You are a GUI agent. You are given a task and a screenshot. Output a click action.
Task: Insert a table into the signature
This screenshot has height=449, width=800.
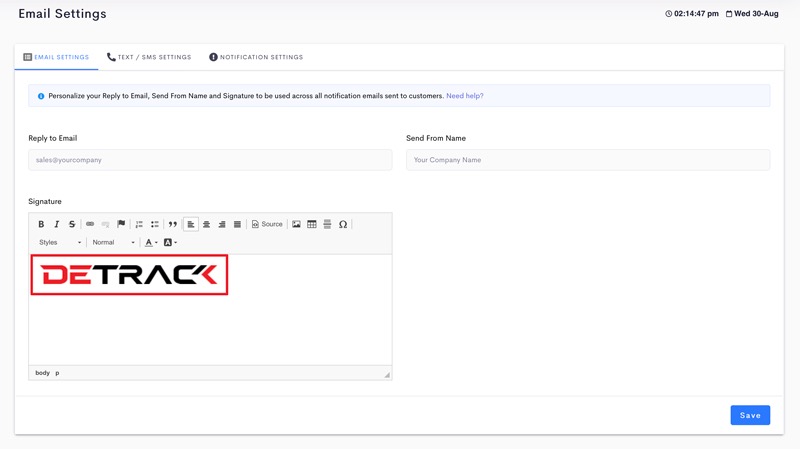(312, 224)
